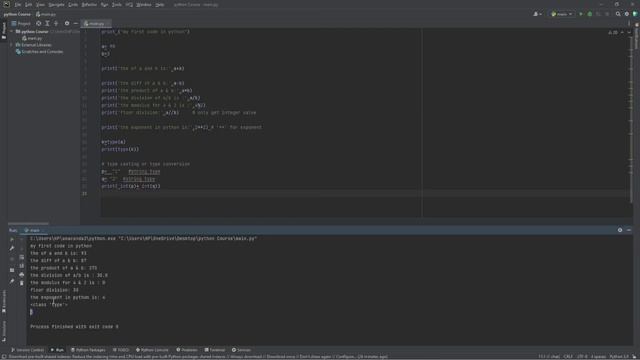
Task: Open Problems tool window tab
Action: (187, 350)
